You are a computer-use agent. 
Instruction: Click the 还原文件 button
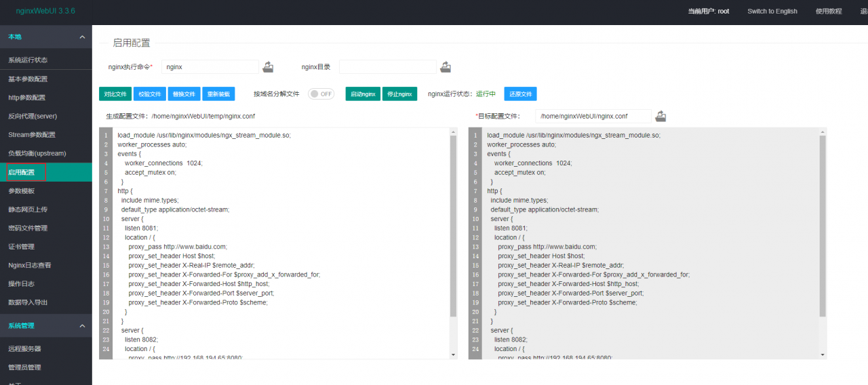pyautogui.click(x=521, y=94)
